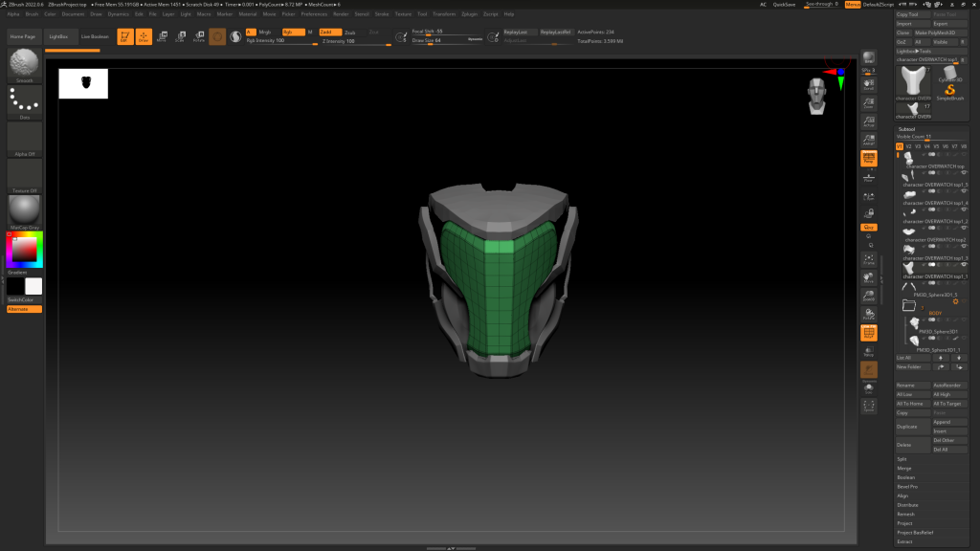The height and width of the screenshot is (551, 980).
Task: Adjust the Z Intensity slider
Action: (356, 41)
